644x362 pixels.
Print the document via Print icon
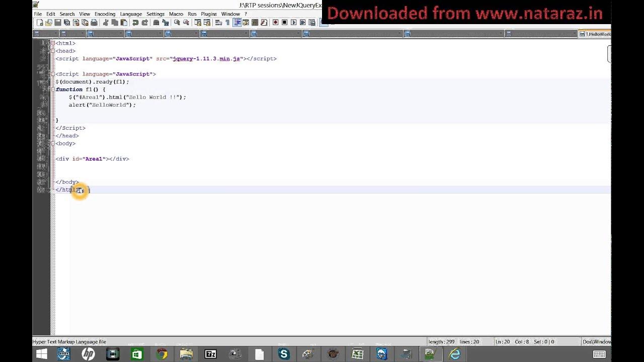click(x=94, y=23)
